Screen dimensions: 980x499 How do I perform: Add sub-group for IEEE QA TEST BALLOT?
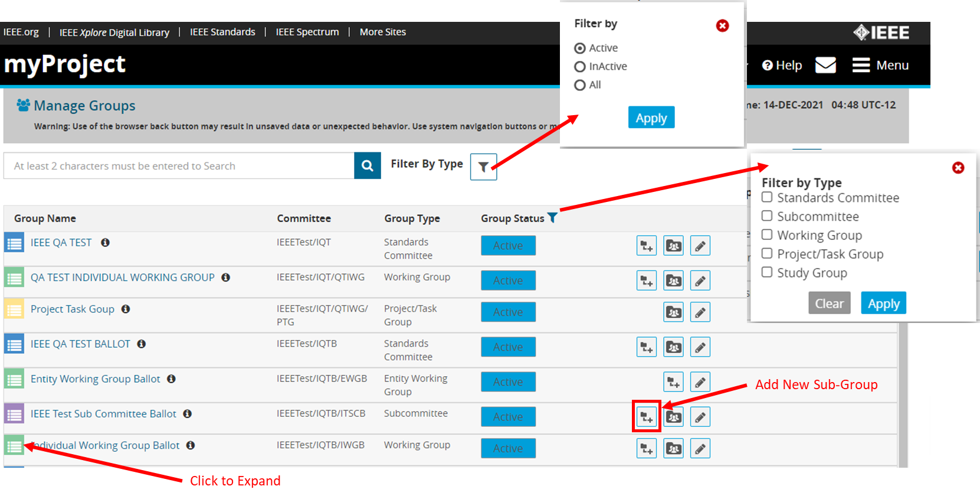coord(647,347)
